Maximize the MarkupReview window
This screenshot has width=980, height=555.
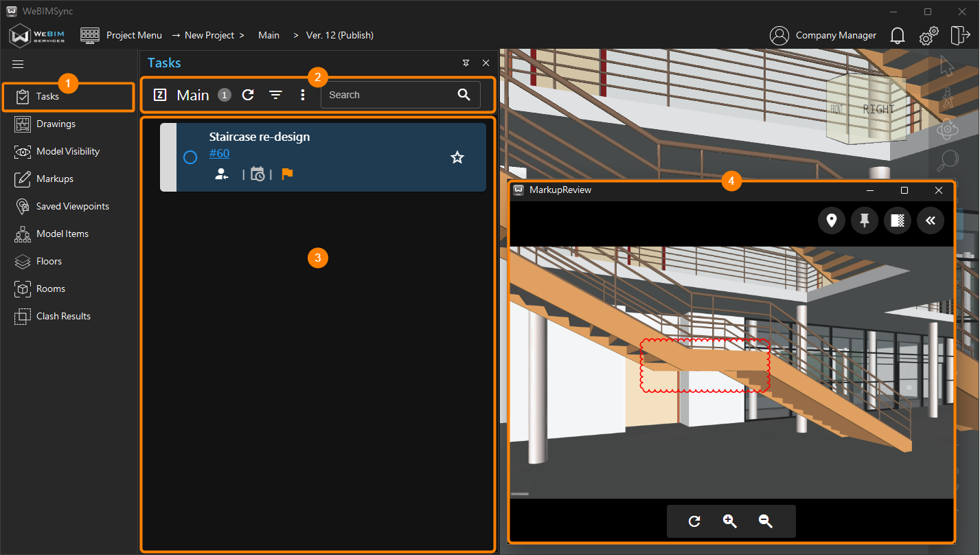[904, 190]
